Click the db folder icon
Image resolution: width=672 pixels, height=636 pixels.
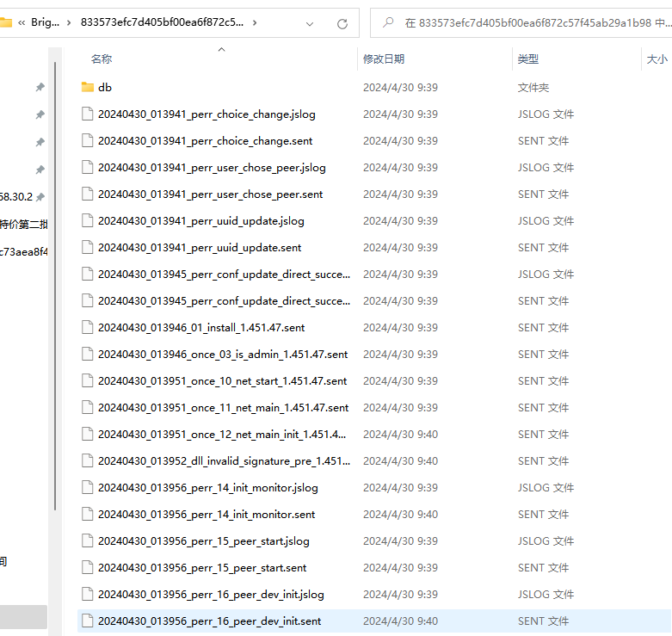pyautogui.click(x=88, y=87)
